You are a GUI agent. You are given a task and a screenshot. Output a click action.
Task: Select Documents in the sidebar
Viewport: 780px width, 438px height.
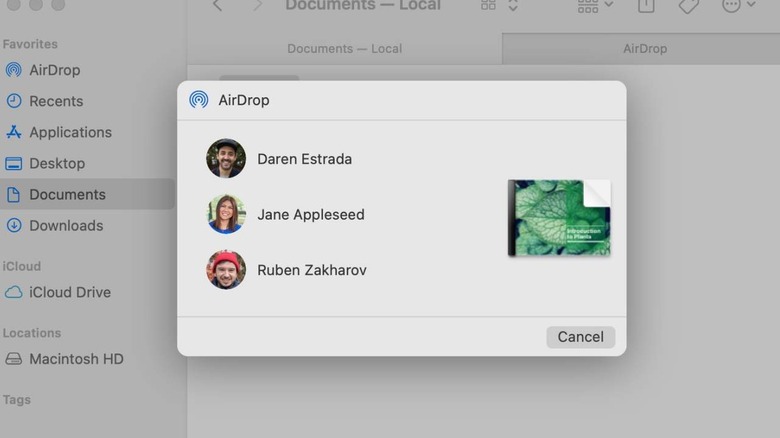87,194
